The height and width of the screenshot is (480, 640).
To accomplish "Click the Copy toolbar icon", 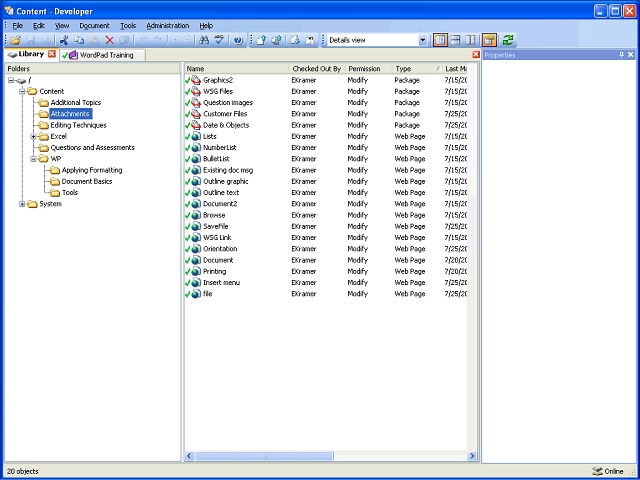I will (79, 40).
